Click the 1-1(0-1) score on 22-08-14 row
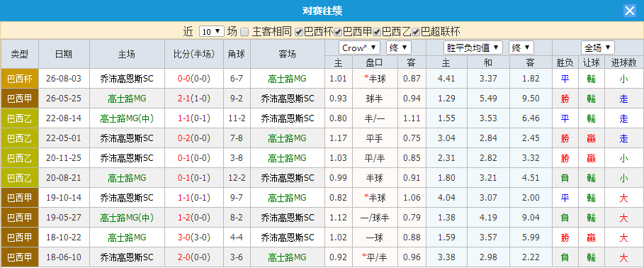 [x=194, y=118]
